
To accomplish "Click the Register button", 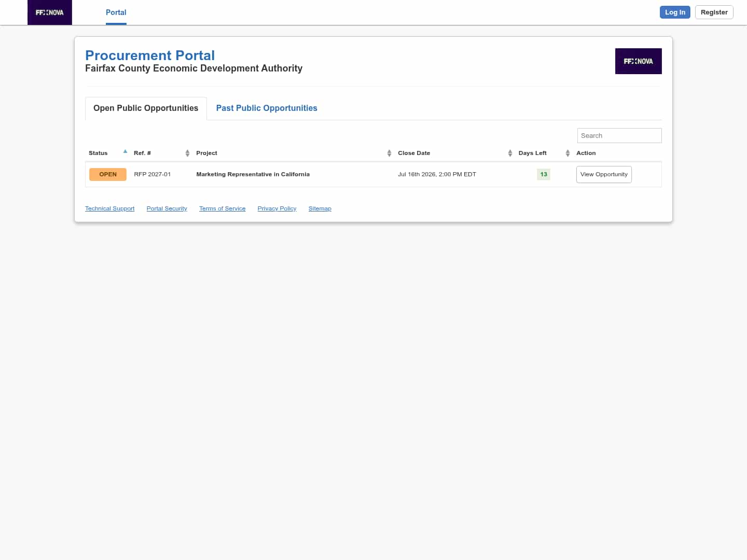I will coord(714,12).
